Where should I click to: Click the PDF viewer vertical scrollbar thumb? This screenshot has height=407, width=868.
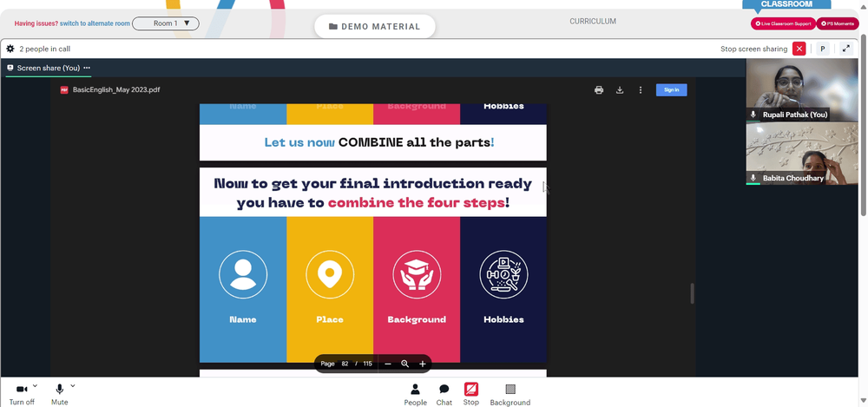pyautogui.click(x=692, y=293)
